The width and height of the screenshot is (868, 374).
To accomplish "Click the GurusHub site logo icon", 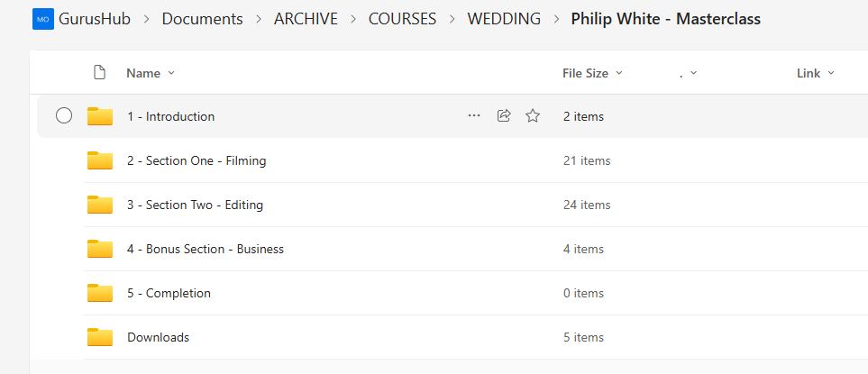I will tap(42, 19).
